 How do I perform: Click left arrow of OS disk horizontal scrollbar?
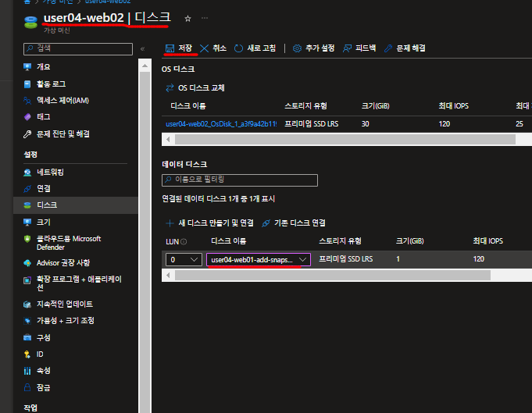tap(168, 140)
